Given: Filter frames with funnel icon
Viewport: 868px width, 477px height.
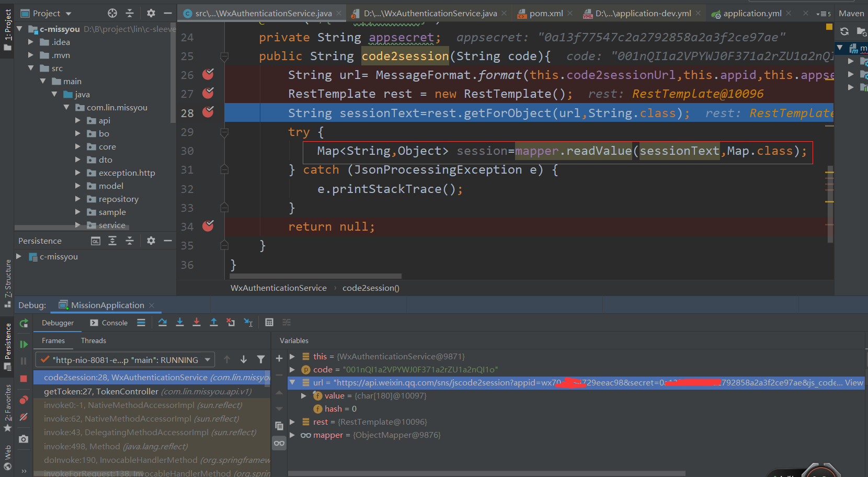Looking at the screenshot, I should 261,359.
